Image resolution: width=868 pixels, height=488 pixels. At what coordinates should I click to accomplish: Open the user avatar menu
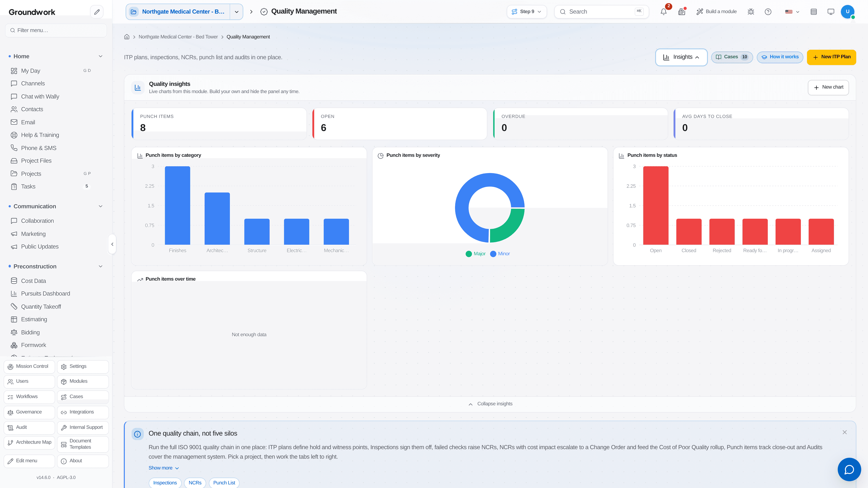(x=847, y=12)
